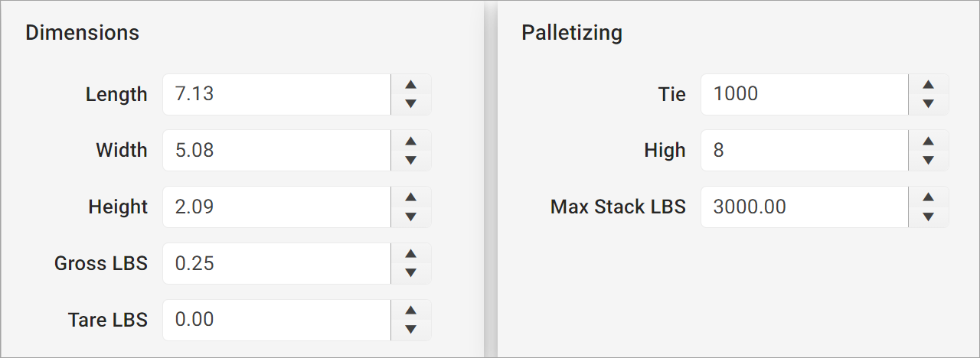Increase Gross LBS with up arrow
This screenshot has width=980, height=358.
tap(410, 254)
